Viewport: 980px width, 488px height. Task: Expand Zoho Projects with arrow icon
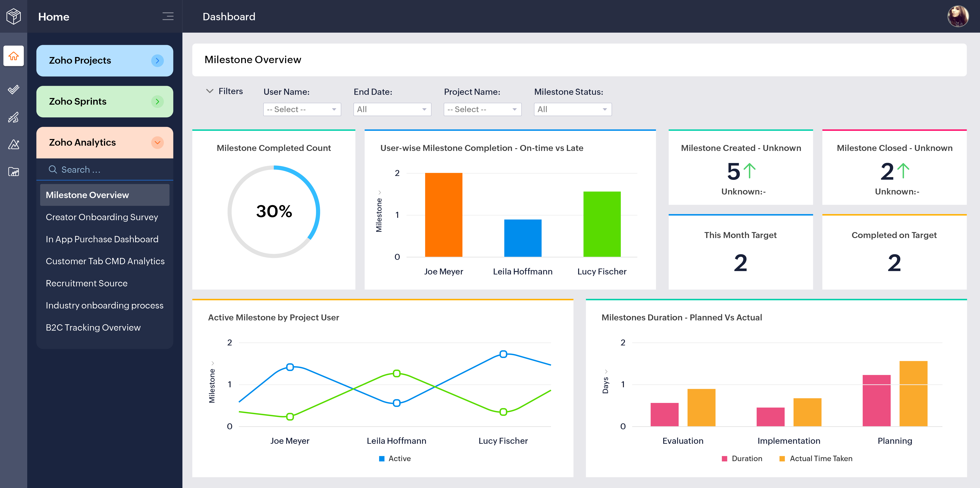coord(157,60)
